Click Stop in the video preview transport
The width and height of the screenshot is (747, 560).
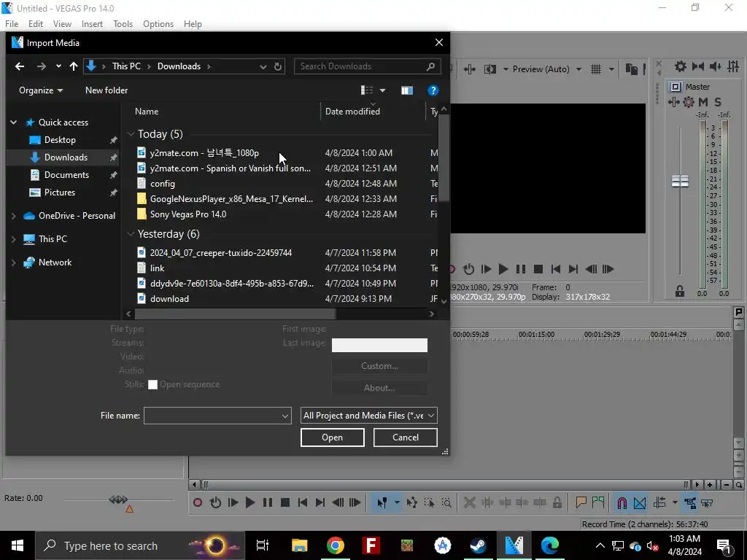538,269
